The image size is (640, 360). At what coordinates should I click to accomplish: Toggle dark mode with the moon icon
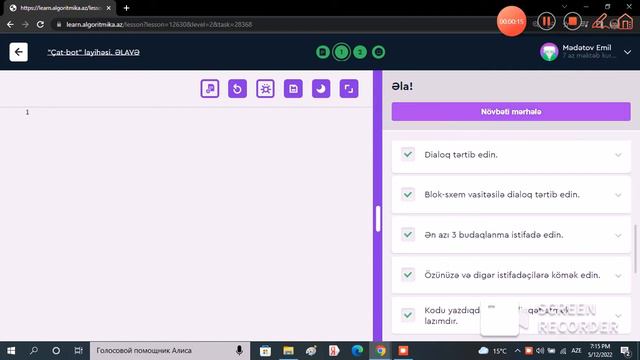[x=321, y=89]
